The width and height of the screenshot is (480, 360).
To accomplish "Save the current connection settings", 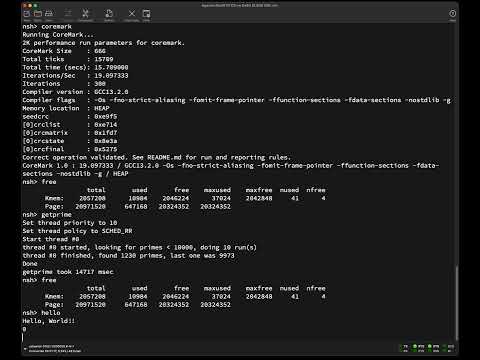I will pyautogui.click(x=49, y=14).
